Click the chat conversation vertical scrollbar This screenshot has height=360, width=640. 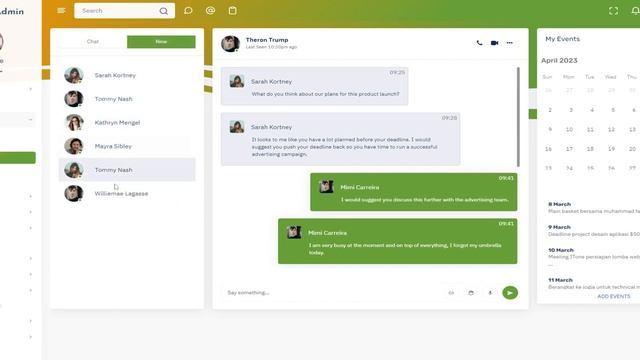click(518, 116)
